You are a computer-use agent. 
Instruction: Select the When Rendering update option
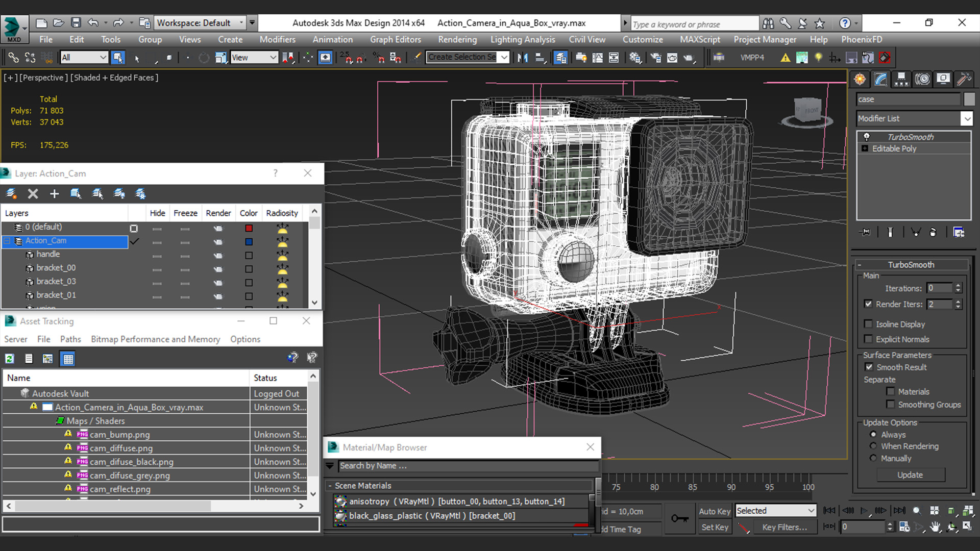tap(873, 446)
